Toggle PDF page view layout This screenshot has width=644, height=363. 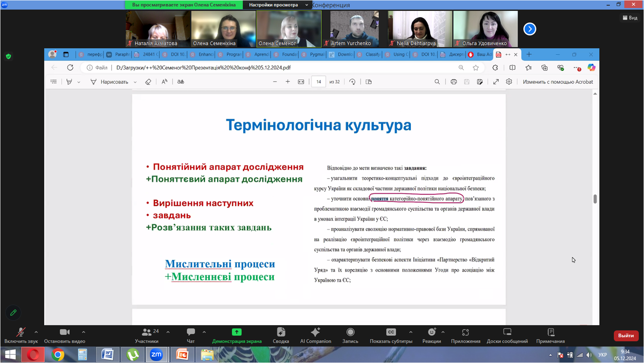[x=369, y=82]
